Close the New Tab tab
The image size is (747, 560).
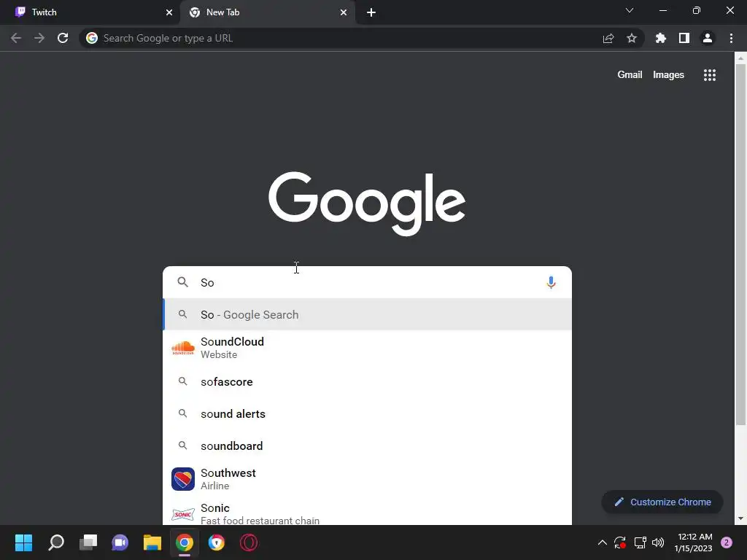pos(344,12)
